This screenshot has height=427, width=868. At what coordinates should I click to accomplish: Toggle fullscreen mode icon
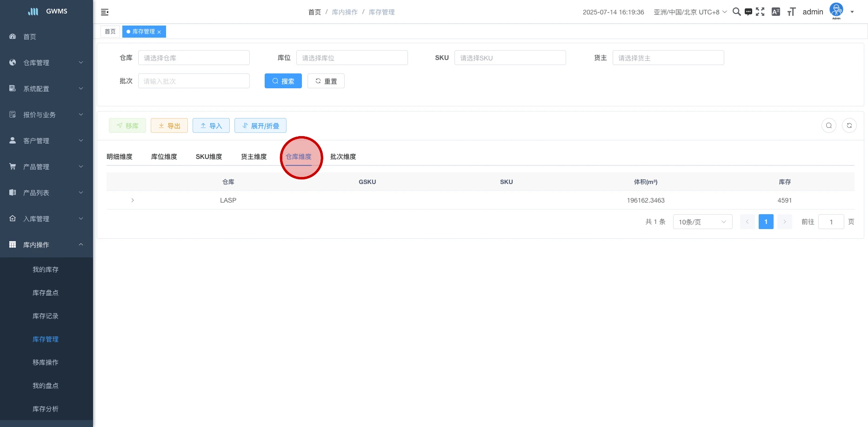point(760,12)
